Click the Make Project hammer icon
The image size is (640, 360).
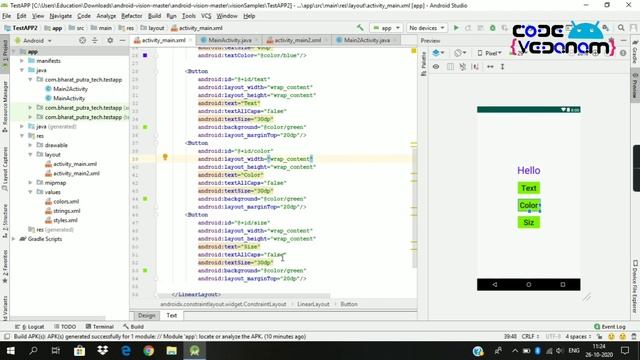(x=360, y=28)
